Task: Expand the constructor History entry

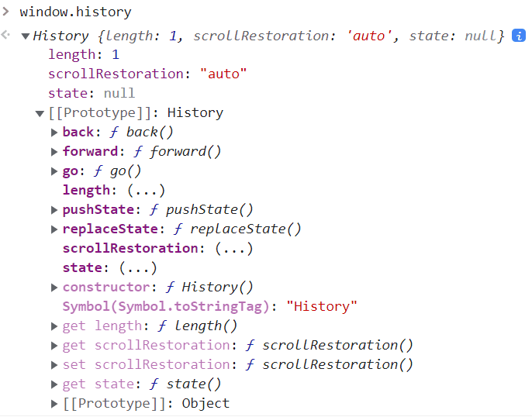Action: (x=54, y=288)
